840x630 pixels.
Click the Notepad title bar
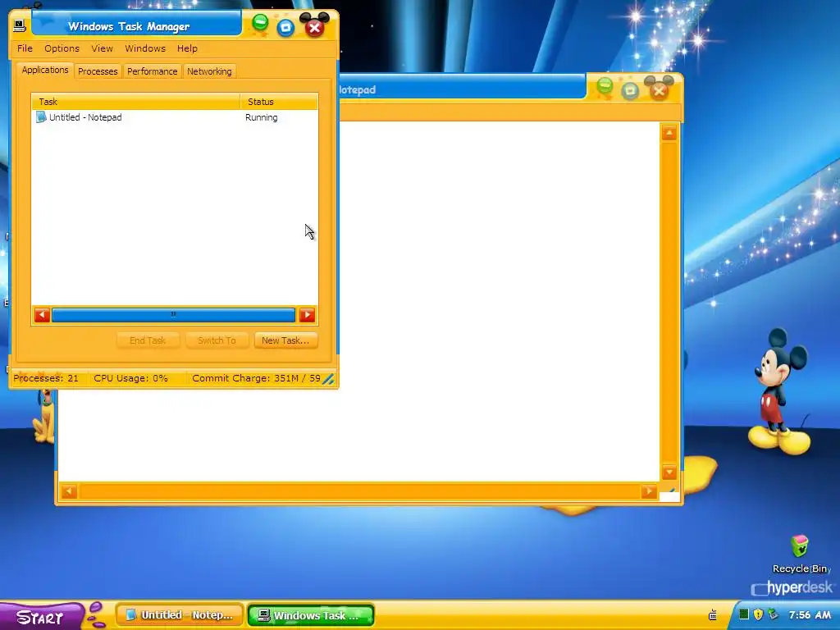click(462, 89)
